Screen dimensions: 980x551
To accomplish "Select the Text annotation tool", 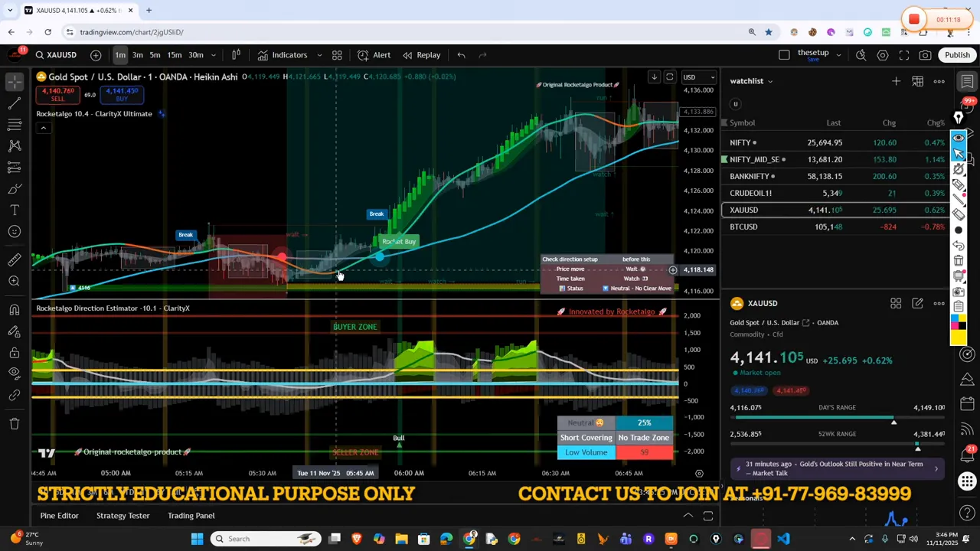I will [15, 210].
